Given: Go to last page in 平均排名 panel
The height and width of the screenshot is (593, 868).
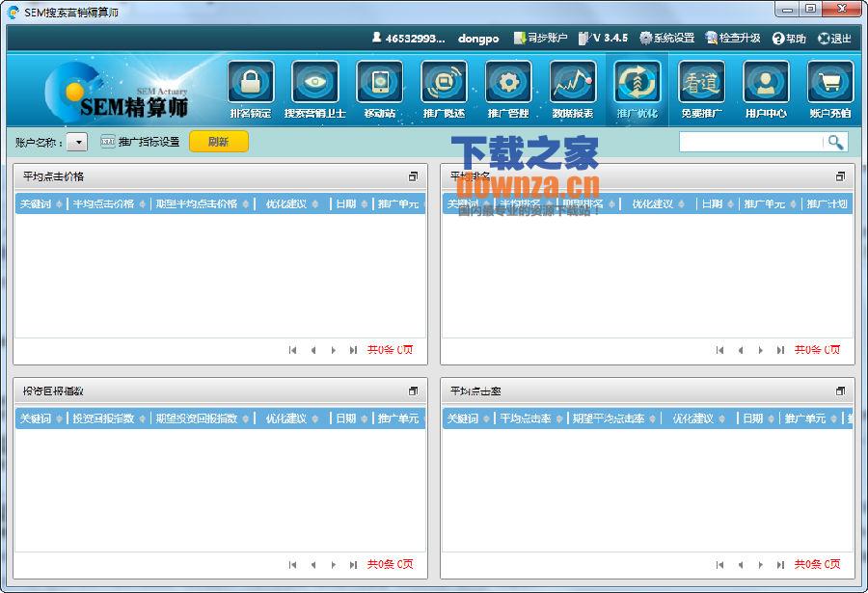Looking at the screenshot, I should [x=780, y=350].
